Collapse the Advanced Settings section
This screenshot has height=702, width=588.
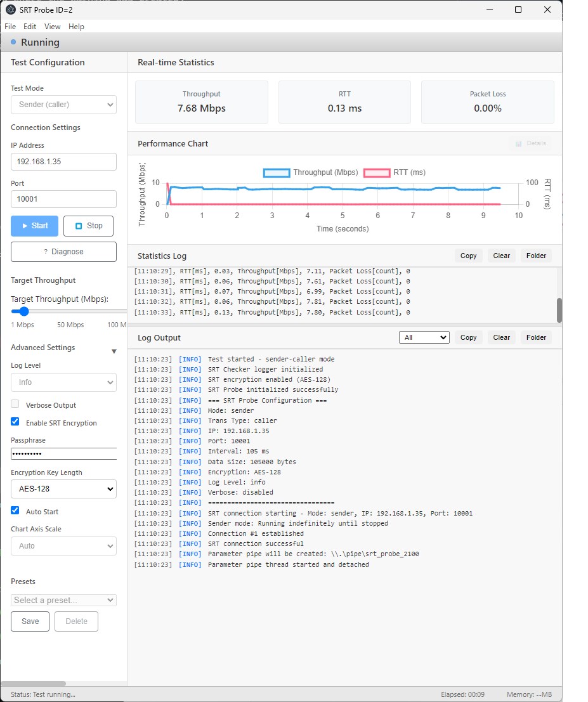114,351
